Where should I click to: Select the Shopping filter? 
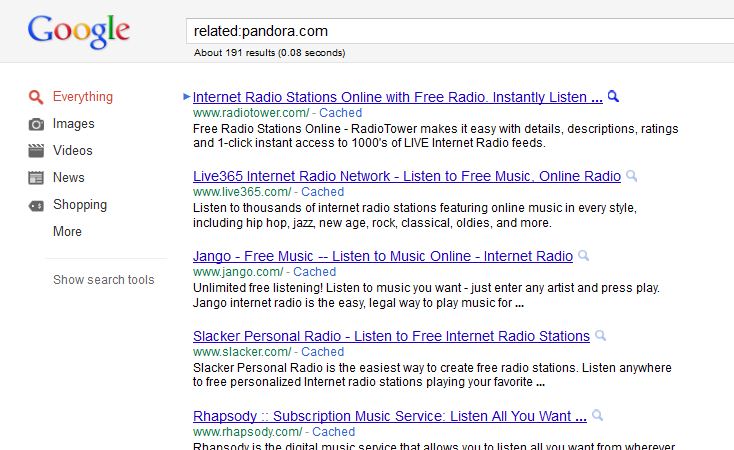(80, 205)
